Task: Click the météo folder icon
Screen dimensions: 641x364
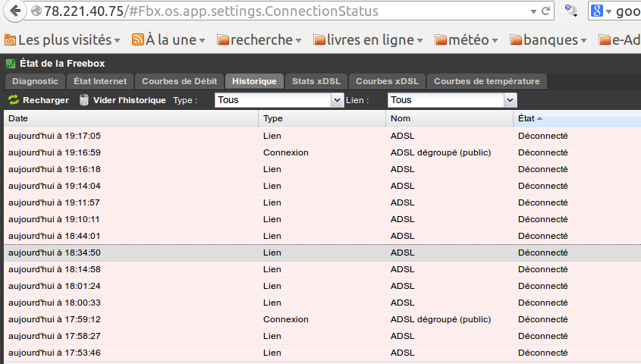Action: pos(441,40)
